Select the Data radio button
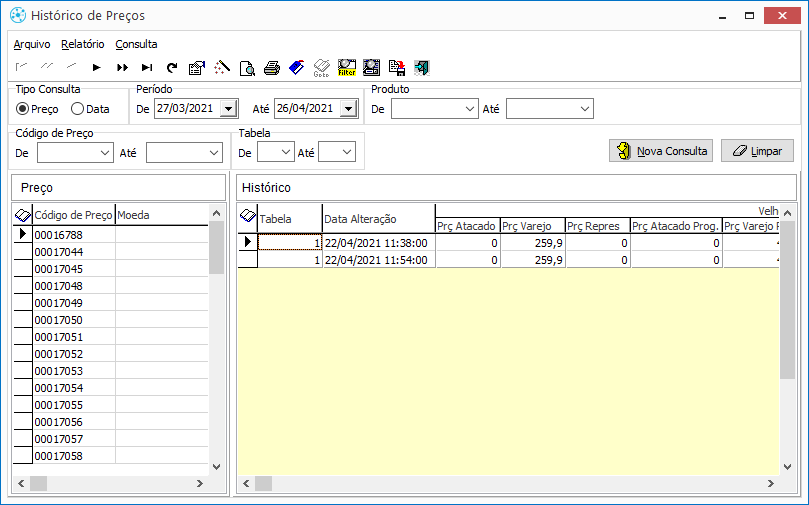The height and width of the screenshot is (505, 809). [x=77, y=109]
